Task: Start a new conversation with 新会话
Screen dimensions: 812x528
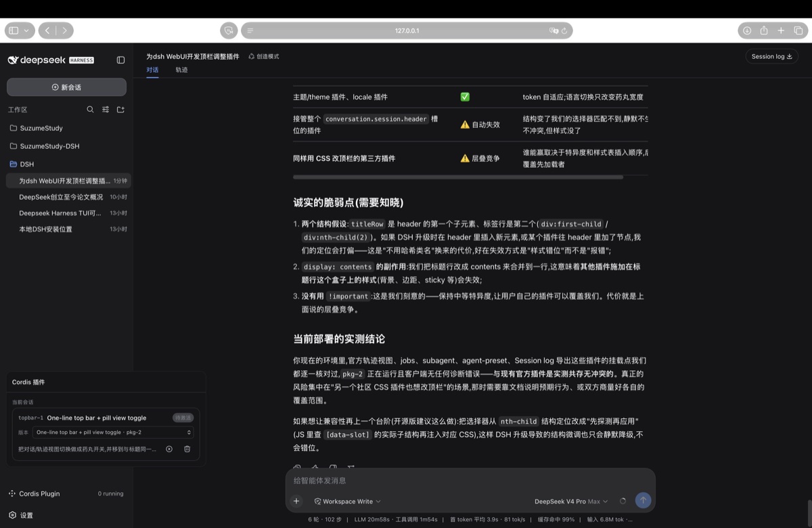Action: [66, 87]
